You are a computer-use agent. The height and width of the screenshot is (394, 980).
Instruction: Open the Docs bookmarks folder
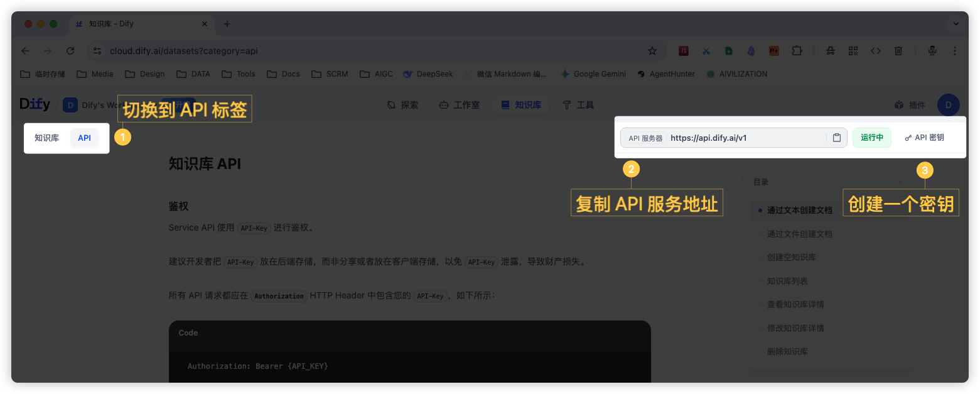coord(283,74)
